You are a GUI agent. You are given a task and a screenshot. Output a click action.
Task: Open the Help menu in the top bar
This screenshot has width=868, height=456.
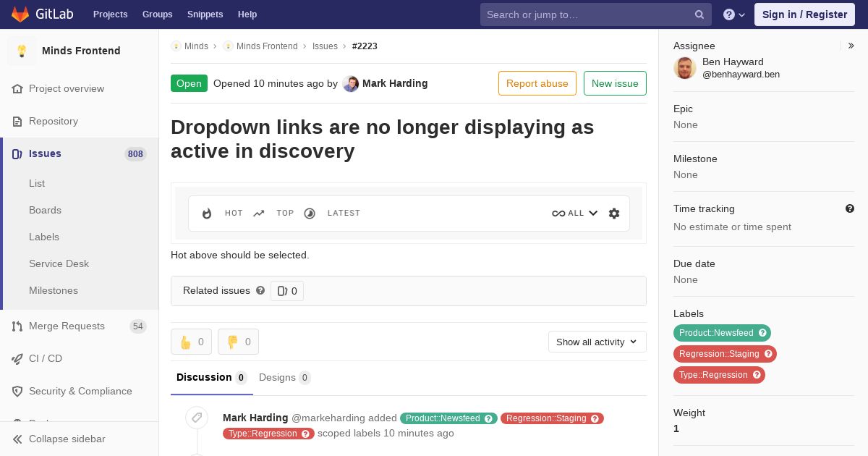pyautogui.click(x=247, y=14)
